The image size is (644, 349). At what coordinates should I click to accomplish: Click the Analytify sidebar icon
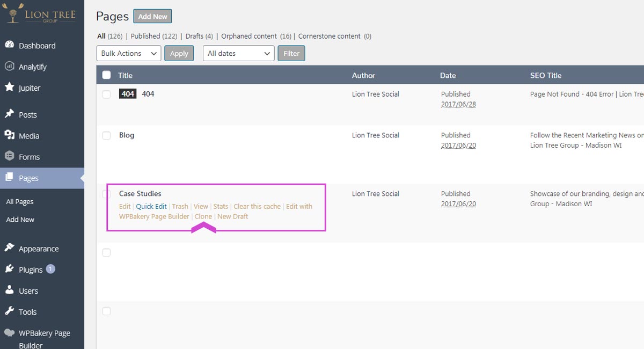9,67
